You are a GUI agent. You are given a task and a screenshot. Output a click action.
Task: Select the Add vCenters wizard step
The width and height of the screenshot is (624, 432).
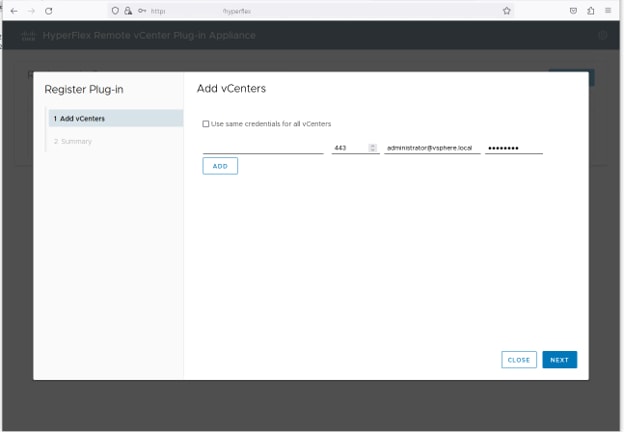[x=116, y=119]
